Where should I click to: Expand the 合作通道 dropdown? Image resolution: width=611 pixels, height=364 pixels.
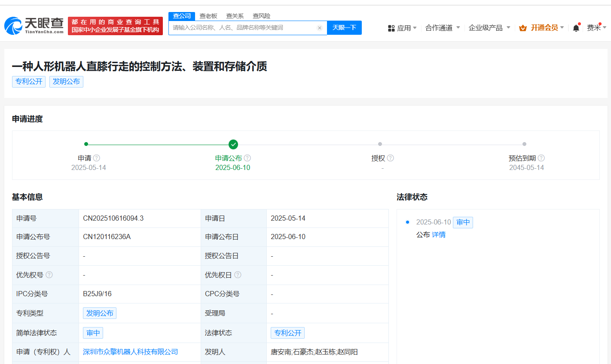(x=443, y=28)
